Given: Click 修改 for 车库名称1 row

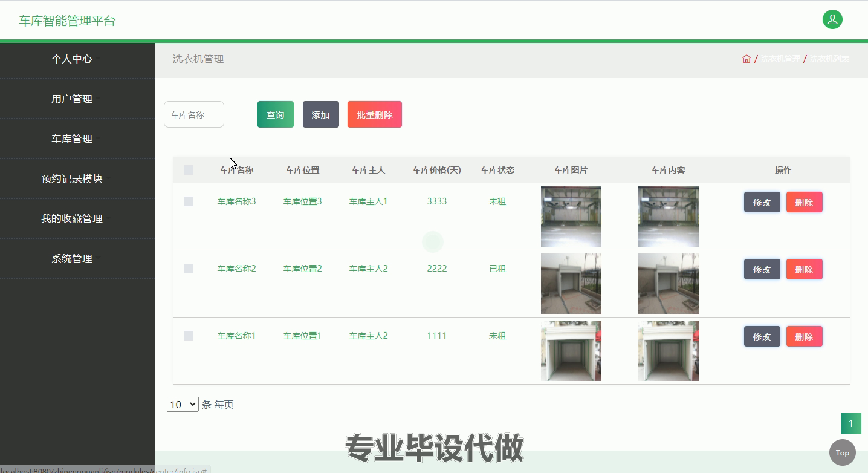Looking at the screenshot, I should 762,336.
